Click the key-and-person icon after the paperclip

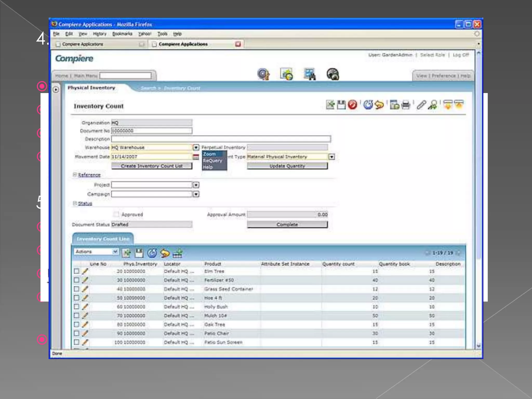433,105
